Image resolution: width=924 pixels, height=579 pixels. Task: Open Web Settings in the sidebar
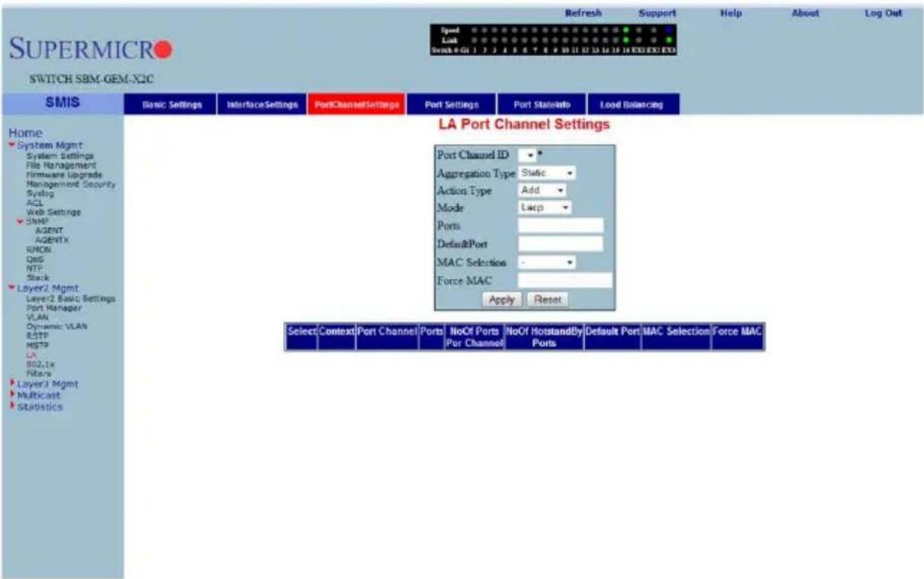pyautogui.click(x=53, y=212)
